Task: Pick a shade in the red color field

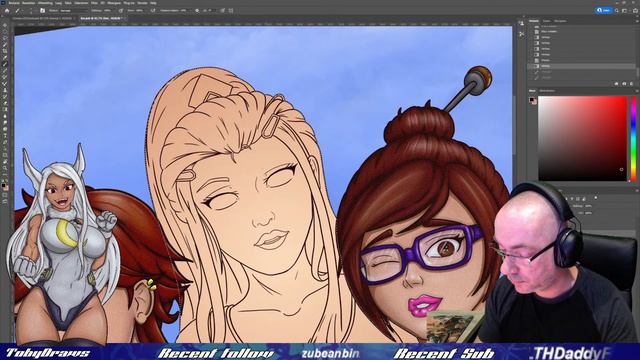Action: click(x=582, y=138)
